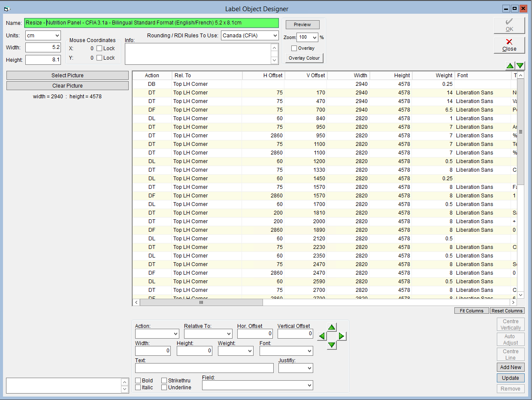Viewport: 532px width, 400px height.
Task: Open the Font dropdown
Action: [286, 351]
